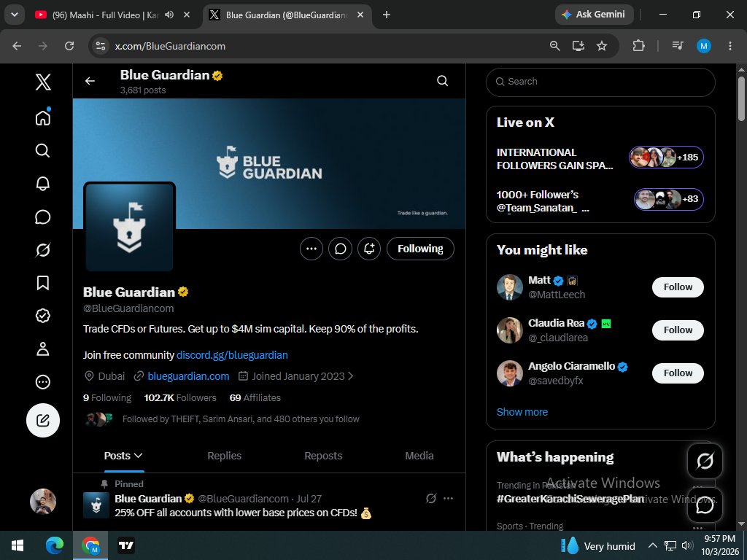Open the Chrome tab search dropdown arrow
The height and width of the screenshot is (560, 747).
(15, 15)
